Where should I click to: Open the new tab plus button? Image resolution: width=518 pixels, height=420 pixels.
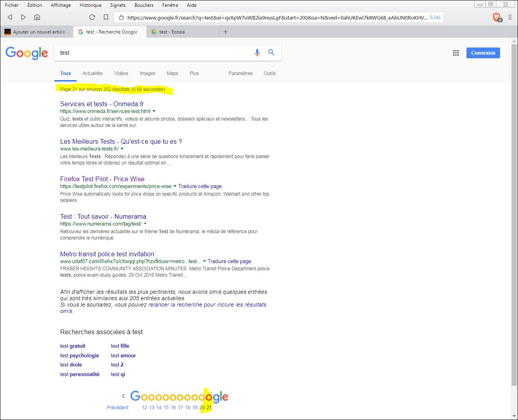tap(225, 32)
